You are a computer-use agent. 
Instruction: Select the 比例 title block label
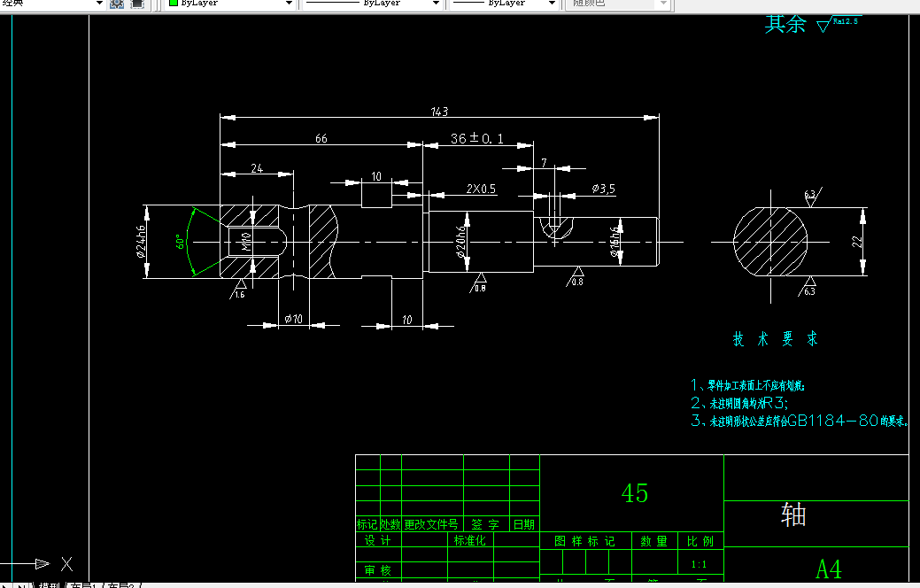[x=700, y=541]
